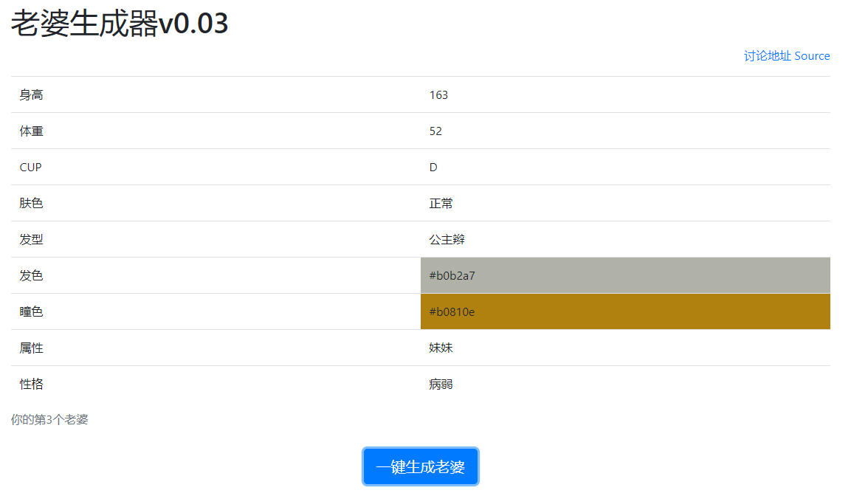Select the eye color swatch #b0810e
868x493 pixels.
[x=625, y=311]
